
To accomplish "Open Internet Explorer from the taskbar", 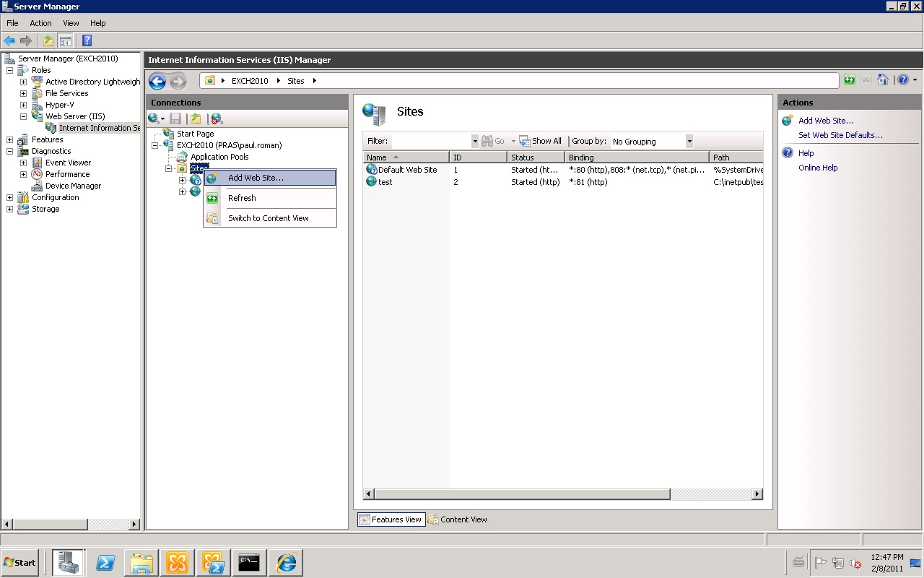I will tap(285, 562).
